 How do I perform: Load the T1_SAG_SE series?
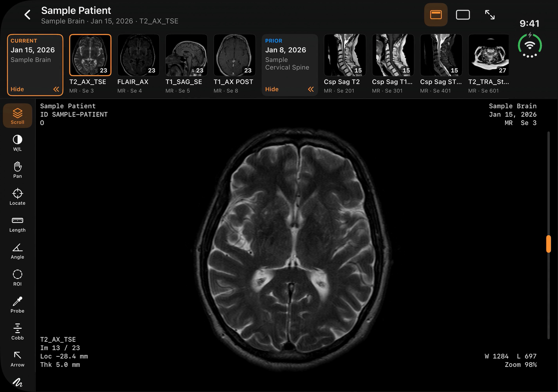click(186, 55)
